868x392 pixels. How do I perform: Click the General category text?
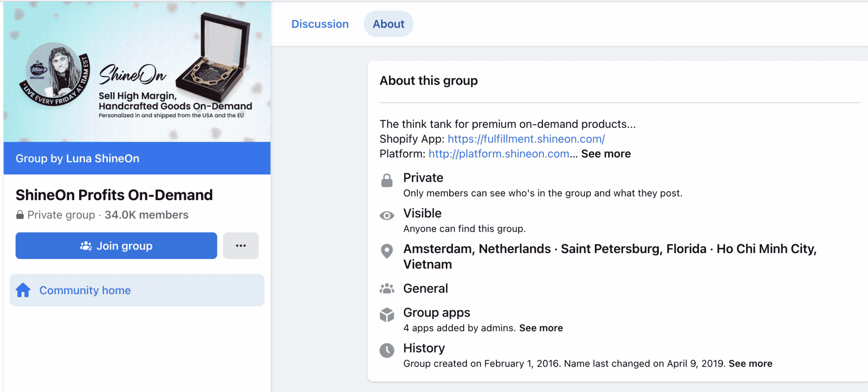coord(426,289)
